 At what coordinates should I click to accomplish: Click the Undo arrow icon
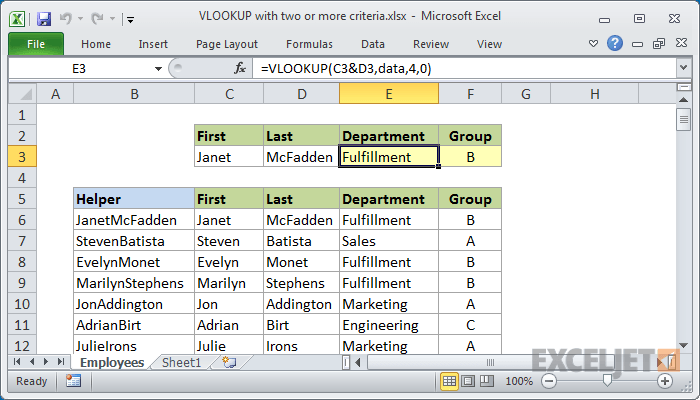[x=67, y=18]
